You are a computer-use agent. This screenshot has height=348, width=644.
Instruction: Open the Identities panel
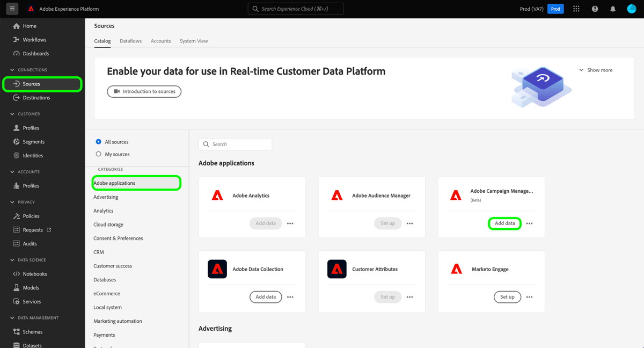[x=33, y=155]
